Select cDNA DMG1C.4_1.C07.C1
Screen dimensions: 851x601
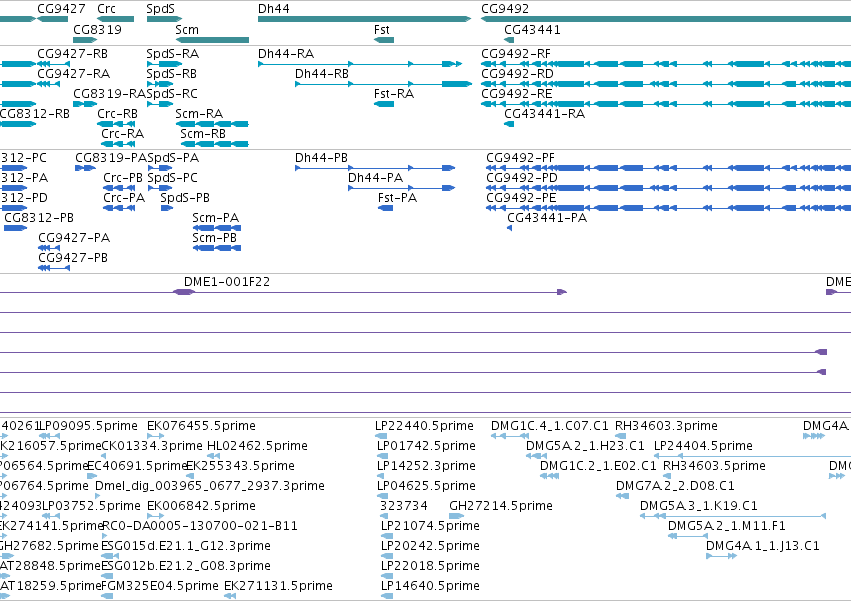pyautogui.click(x=510, y=436)
